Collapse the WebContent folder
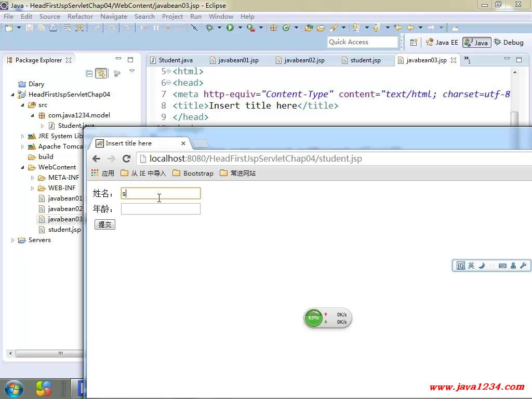Screen dimensions: 532x399 coord(23,167)
